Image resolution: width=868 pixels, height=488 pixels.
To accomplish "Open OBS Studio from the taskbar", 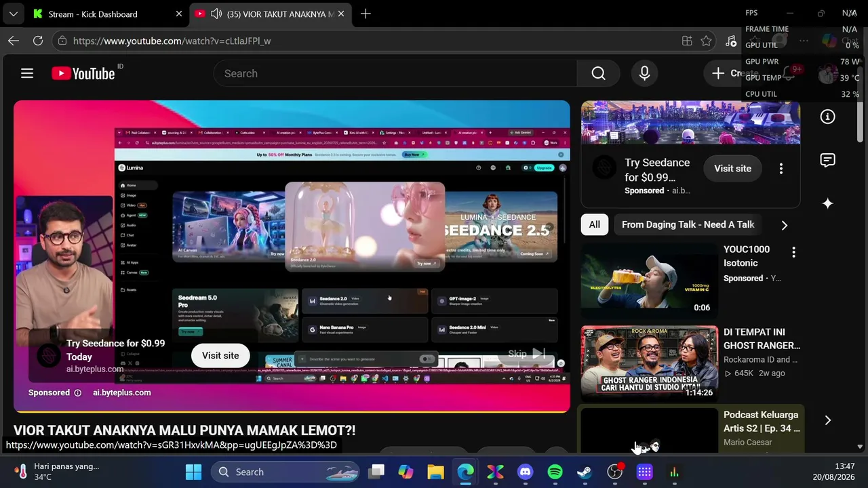I will tap(614, 472).
